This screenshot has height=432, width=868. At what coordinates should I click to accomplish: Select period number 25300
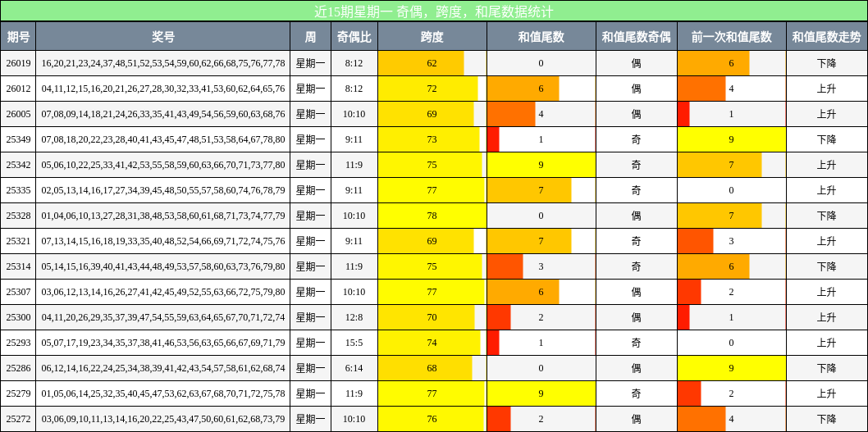(x=18, y=317)
